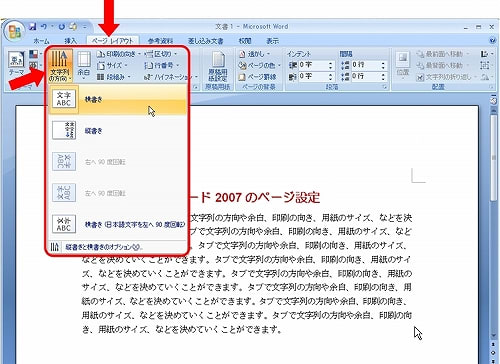Open 縦書きと横書きのオプション dialog entry

[x=118, y=247]
